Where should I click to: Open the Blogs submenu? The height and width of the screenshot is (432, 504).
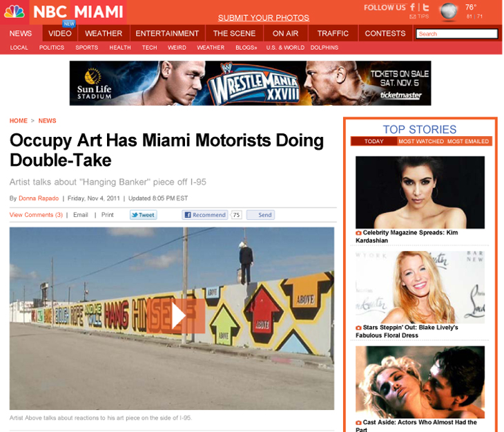pyautogui.click(x=246, y=48)
